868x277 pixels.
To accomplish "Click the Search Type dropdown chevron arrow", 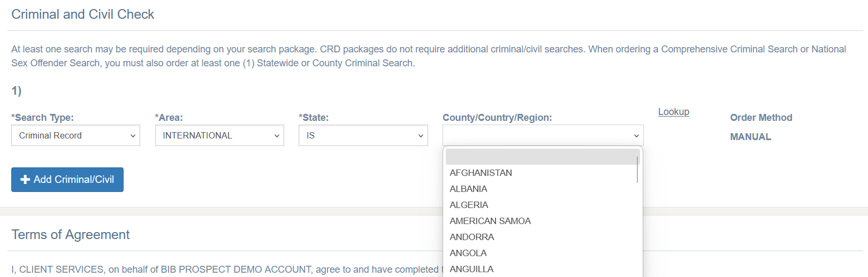I will point(133,136).
